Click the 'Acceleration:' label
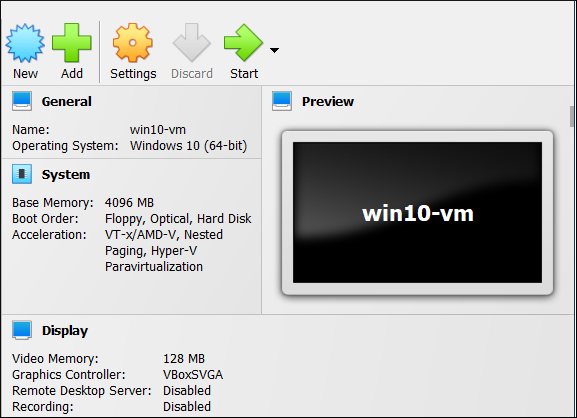577x418 pixels. (x=49, y=235)
